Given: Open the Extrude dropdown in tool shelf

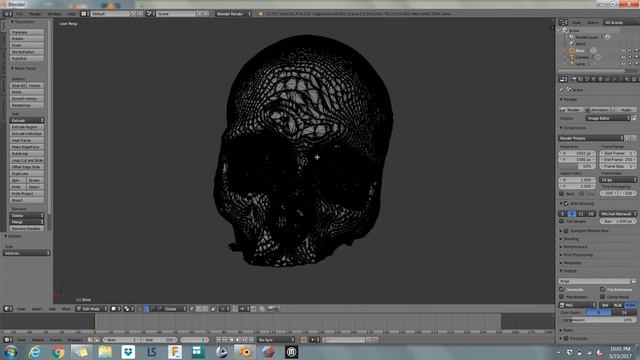Looking at the screenshot, I should (27, 120).
